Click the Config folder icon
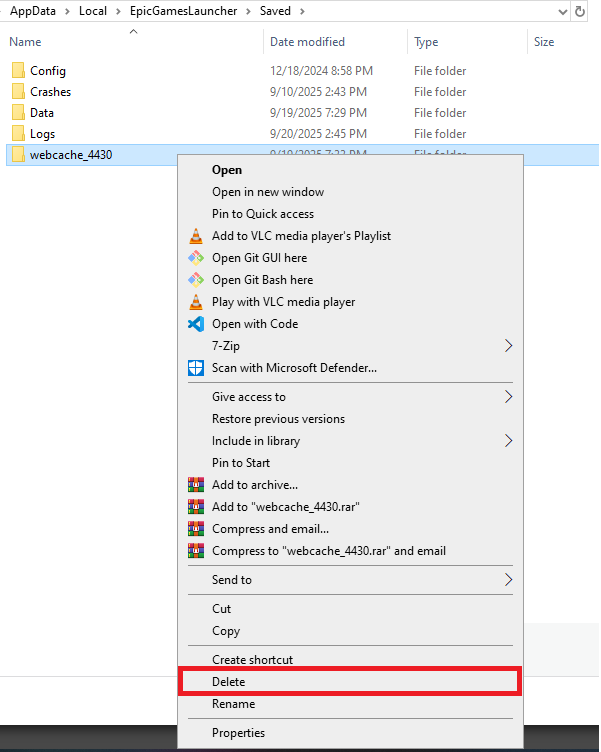The height and width of the screenshot is (752, 601). [x=18, y=71]
